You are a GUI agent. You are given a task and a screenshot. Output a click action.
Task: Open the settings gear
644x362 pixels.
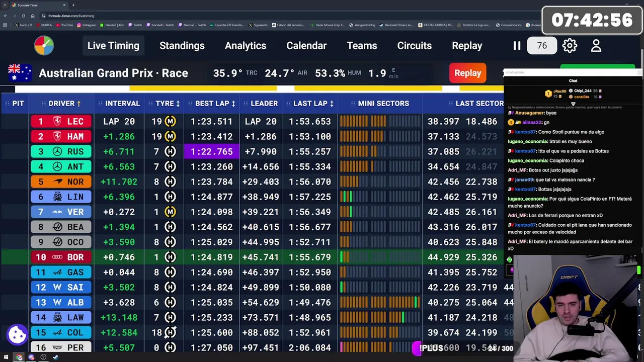(570, 46)
